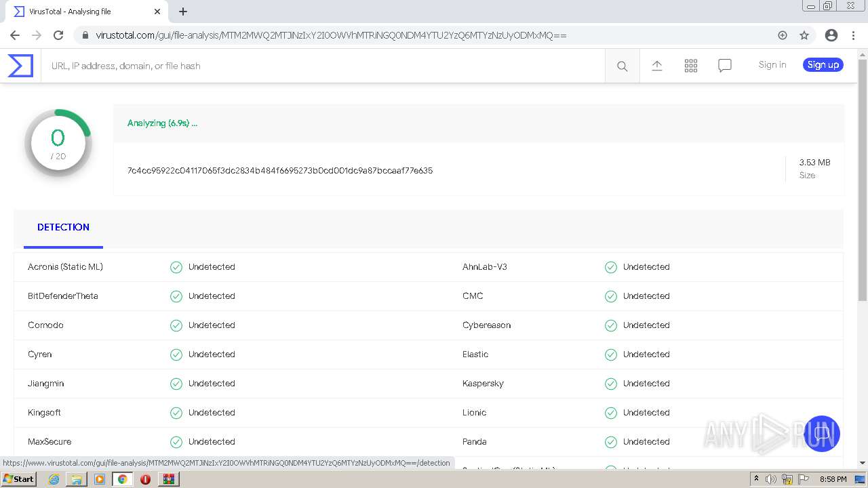Open Internet Explorer from the taskbar
Image resolution: width=868 pixels, height=488 pixels.
tap(54, 479)
